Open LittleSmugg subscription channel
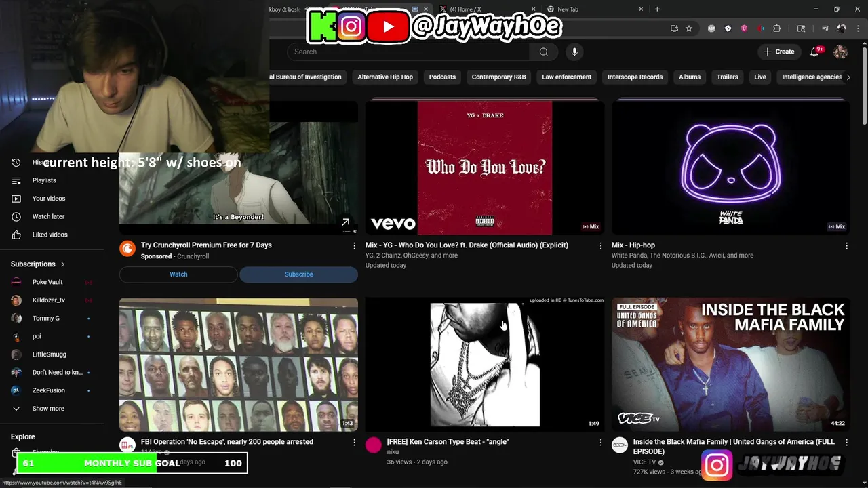 tap(50, 354)
